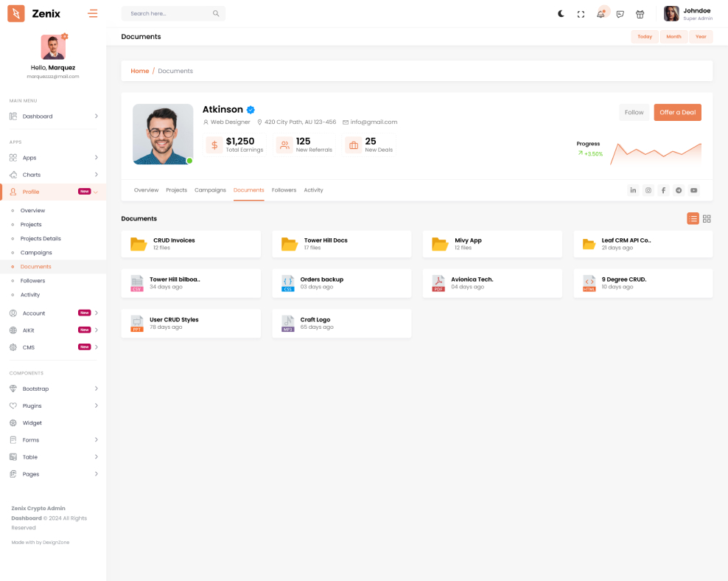Click the search input field
Viewport: 728px width, 581px height.
coord(168,13)
